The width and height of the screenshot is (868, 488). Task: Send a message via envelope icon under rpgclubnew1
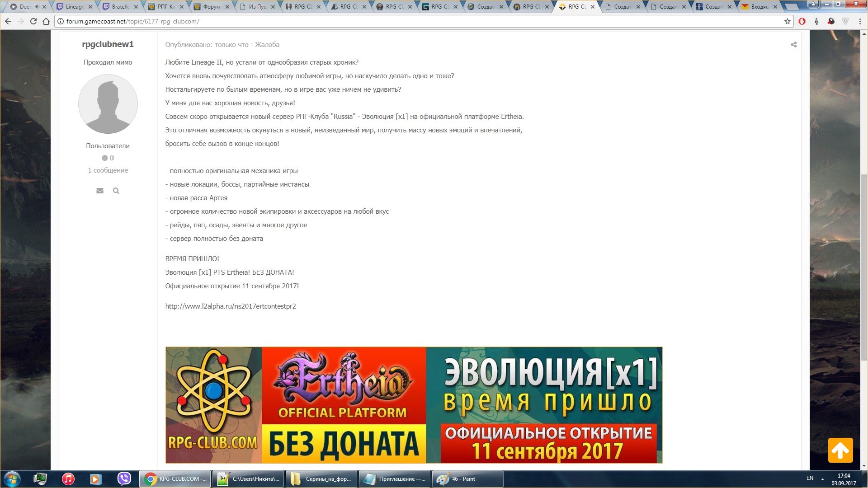(100, 191)
